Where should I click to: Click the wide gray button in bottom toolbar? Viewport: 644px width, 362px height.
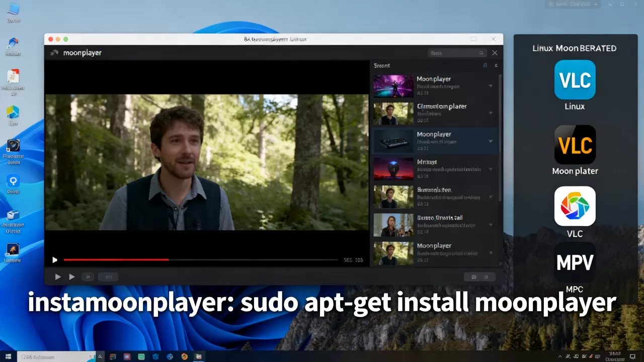tap(108, 277)
